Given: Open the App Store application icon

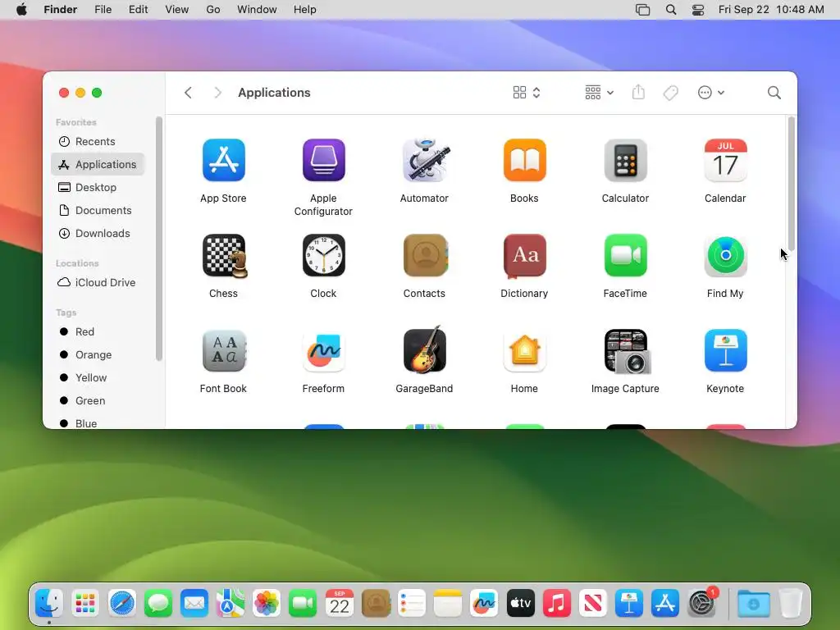Looking at the screenshot, I should click(223, 160).
